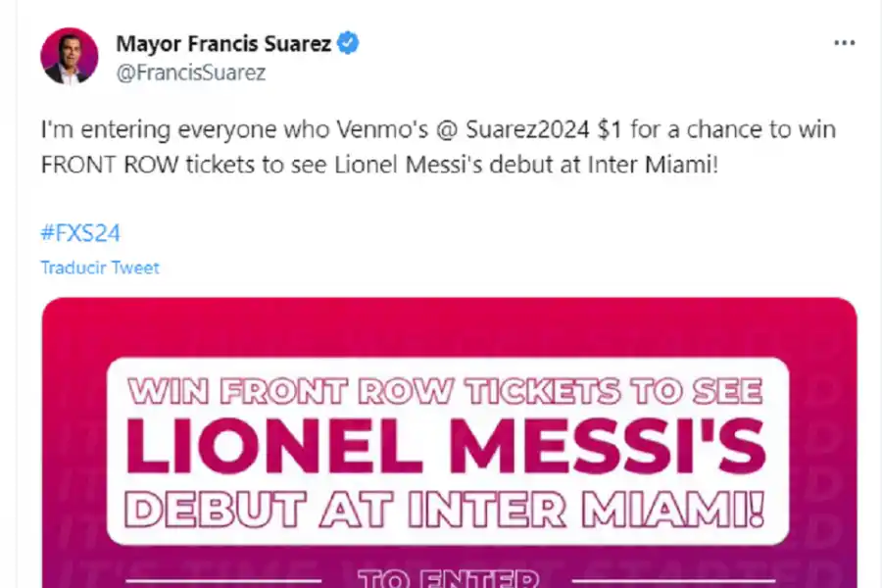The height and width of the screenshot is (588, 882).
Task: Click Mayor Francis Suarez's profile avatar
Action: pos(69,56)
